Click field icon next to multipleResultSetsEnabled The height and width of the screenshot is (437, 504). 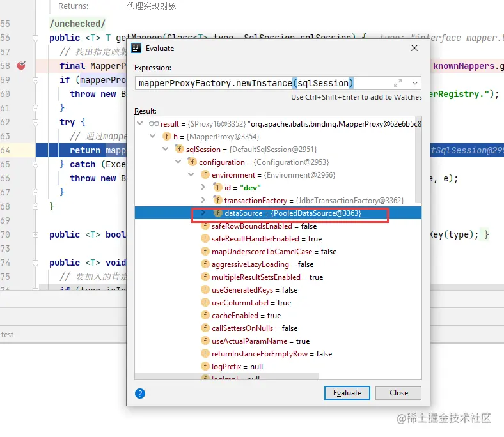205,277
